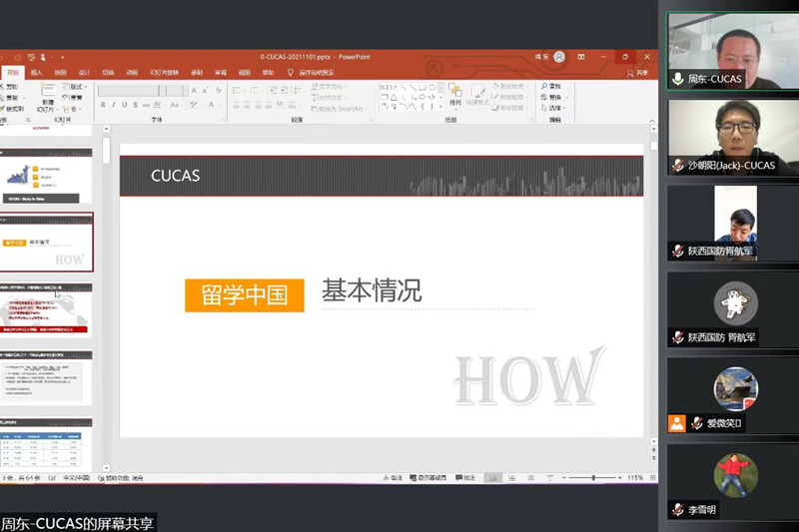Toggle normal view button in status bar
Image resolution: width=799 pixels, height=532 pixels.
pos(494,479)
